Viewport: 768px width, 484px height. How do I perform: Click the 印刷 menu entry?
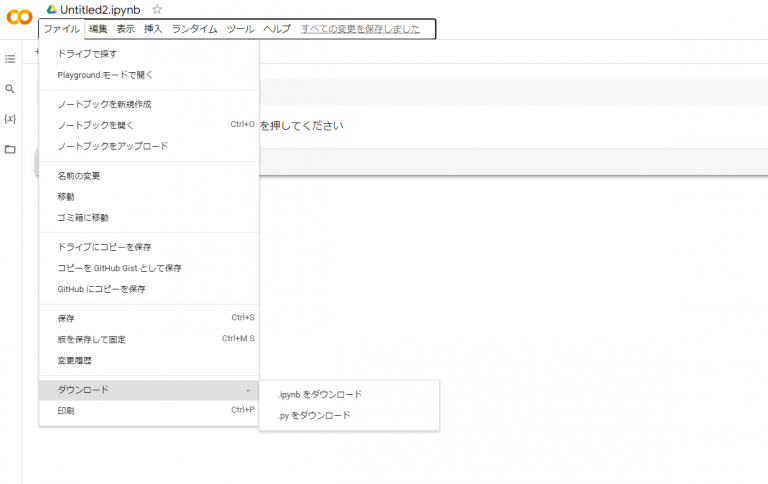66,410
